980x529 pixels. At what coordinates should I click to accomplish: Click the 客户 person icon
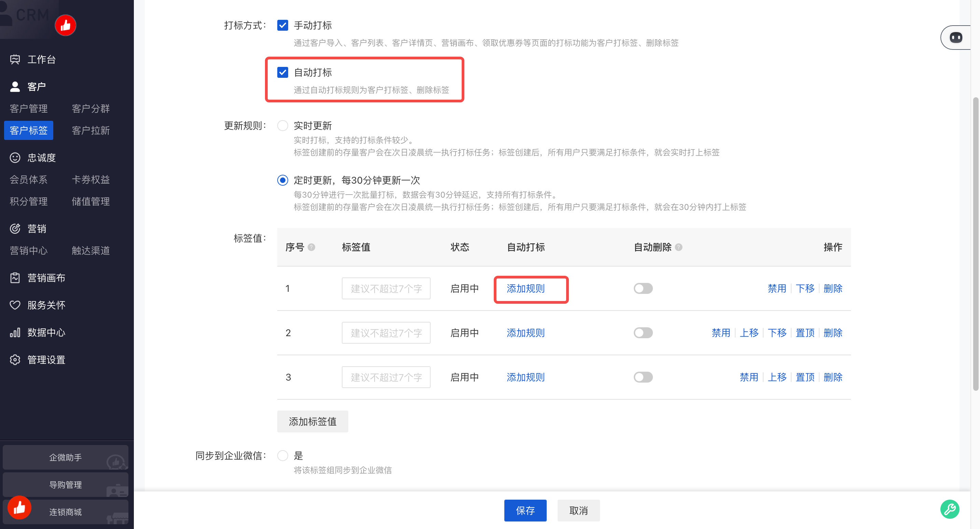[x=15, y=87]
